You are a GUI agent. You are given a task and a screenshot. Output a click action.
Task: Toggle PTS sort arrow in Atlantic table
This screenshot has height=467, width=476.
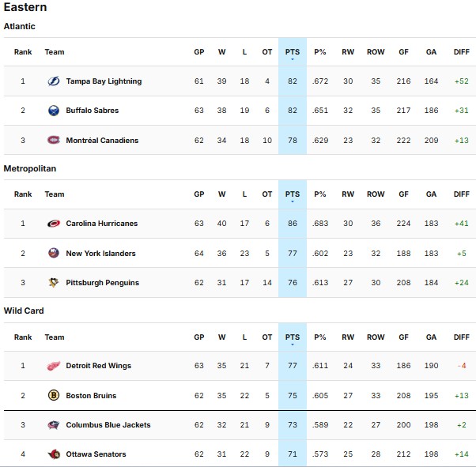(x=293, y=59)
